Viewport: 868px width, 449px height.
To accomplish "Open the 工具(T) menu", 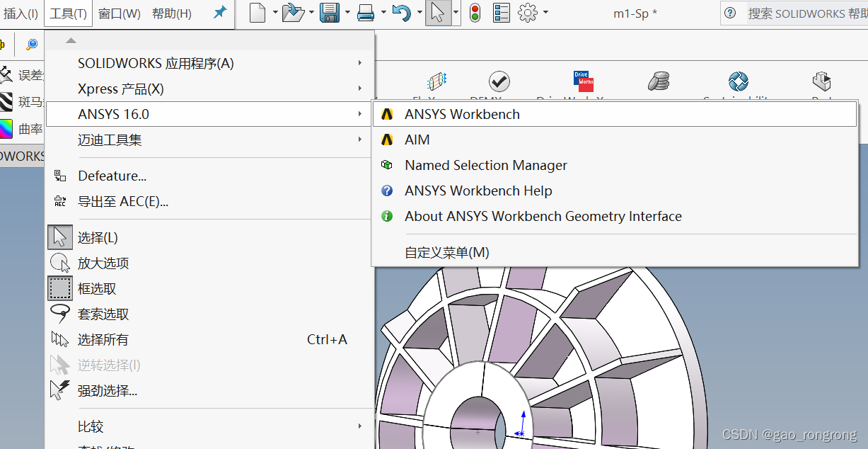I will pos(69,13).
